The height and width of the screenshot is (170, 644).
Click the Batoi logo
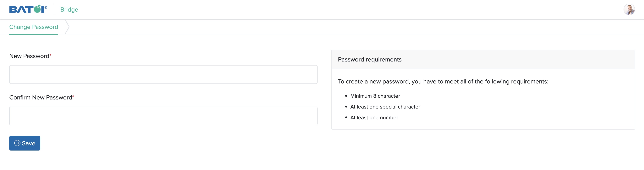click(28, 9)
